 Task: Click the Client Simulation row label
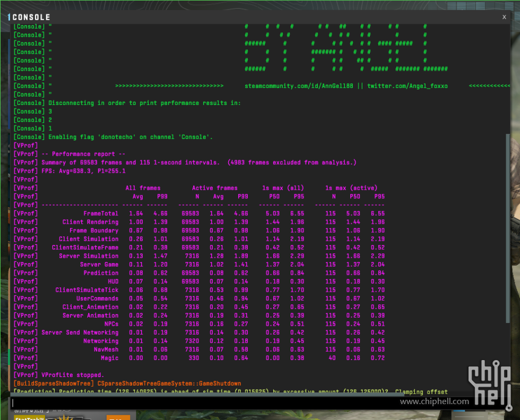89,239
